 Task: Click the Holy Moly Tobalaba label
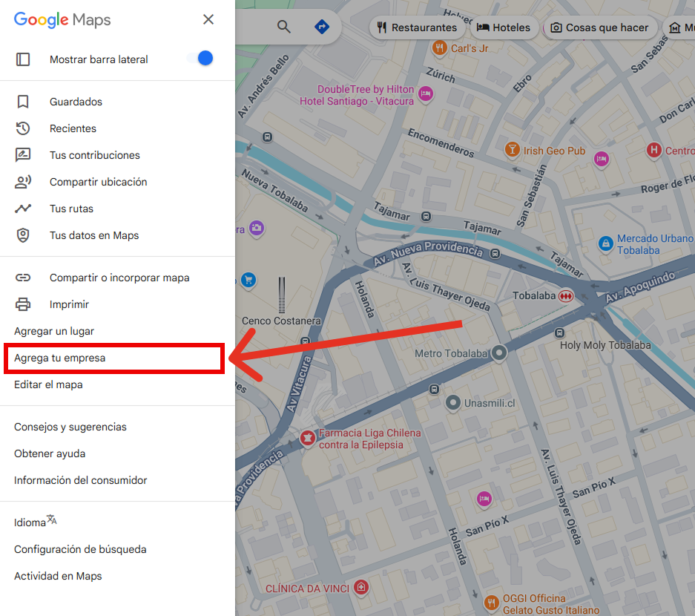(605, 345)
